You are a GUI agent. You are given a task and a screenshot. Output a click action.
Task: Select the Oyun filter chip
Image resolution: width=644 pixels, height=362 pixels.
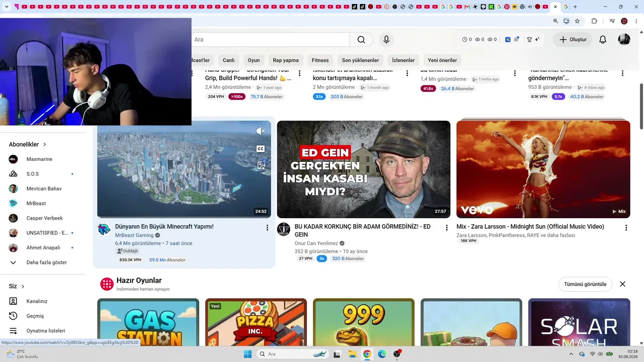[254, 60]
